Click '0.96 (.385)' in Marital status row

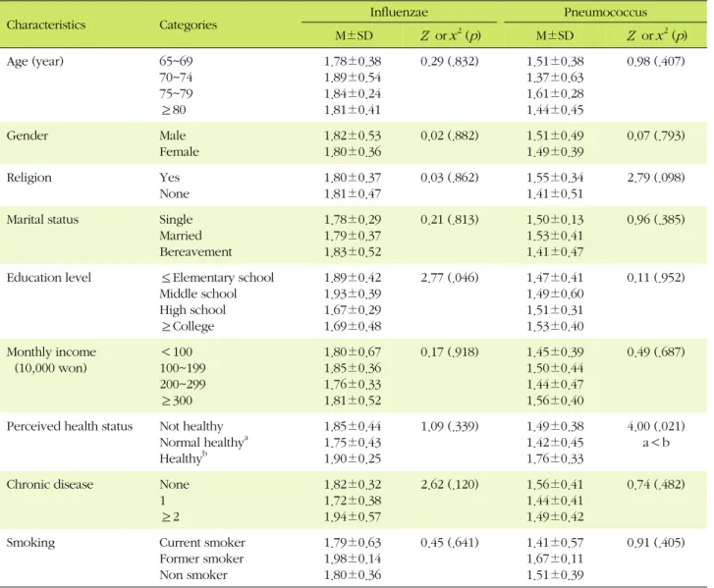coord(656,219)
